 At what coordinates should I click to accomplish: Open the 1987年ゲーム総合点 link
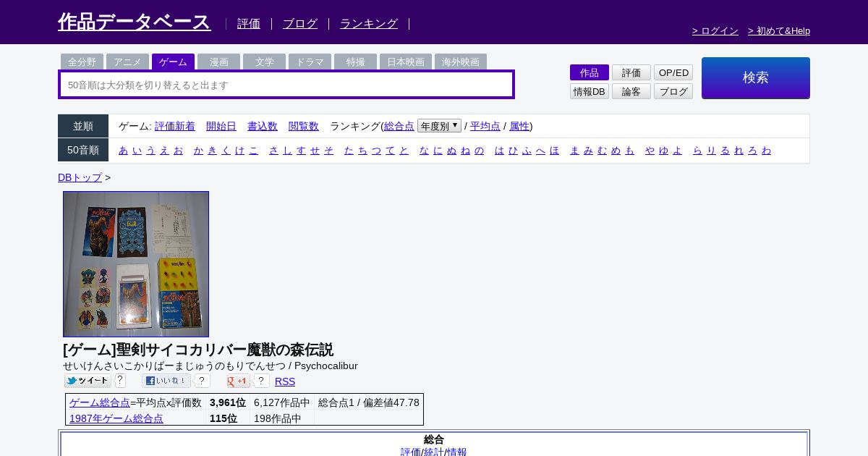coord(116,418)
